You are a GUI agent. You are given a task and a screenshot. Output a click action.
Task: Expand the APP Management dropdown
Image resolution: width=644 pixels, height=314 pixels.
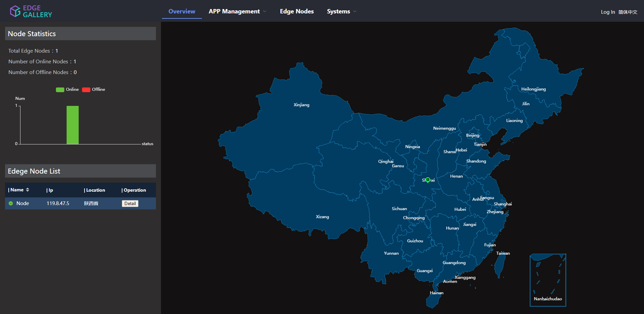(x=237, y=11)
